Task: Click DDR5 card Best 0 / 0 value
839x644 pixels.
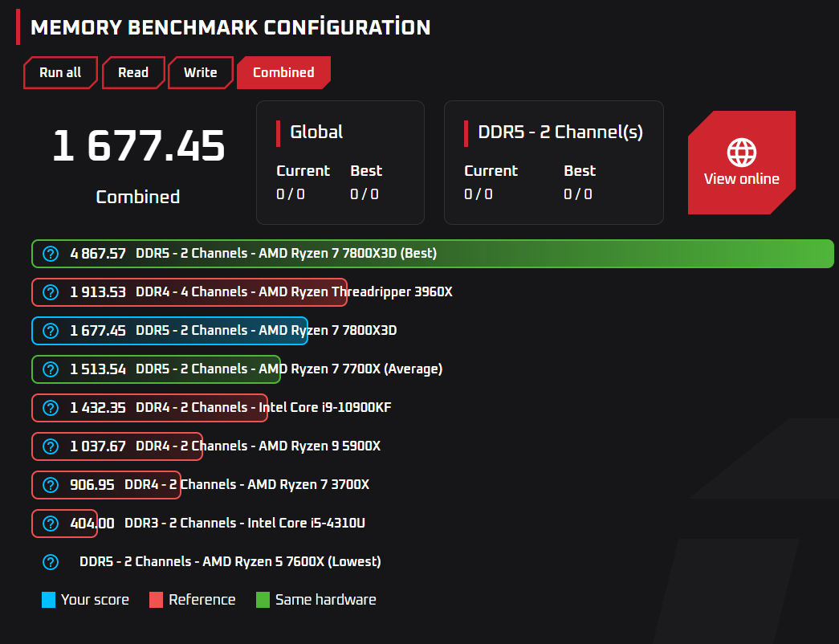Action: coord(578,194)
